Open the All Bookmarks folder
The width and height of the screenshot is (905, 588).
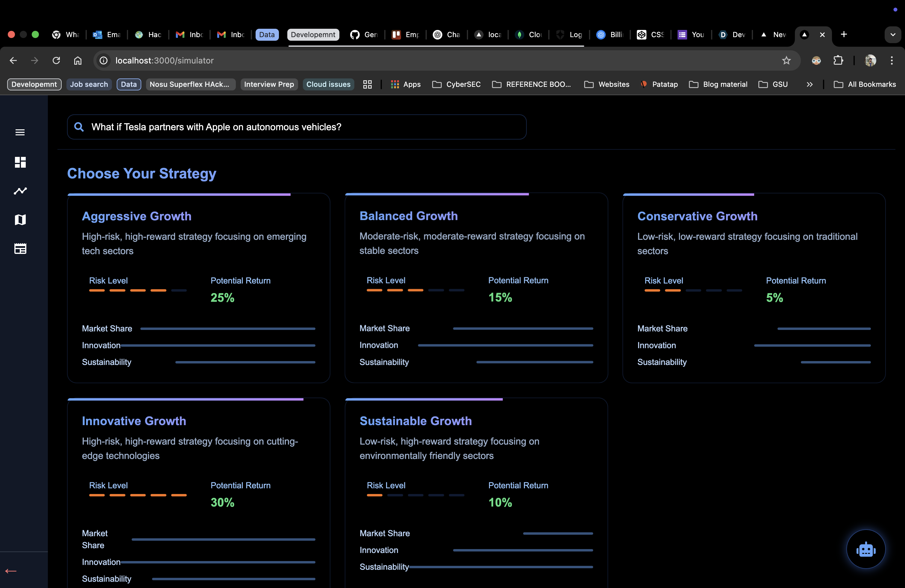tap(865, 84)
